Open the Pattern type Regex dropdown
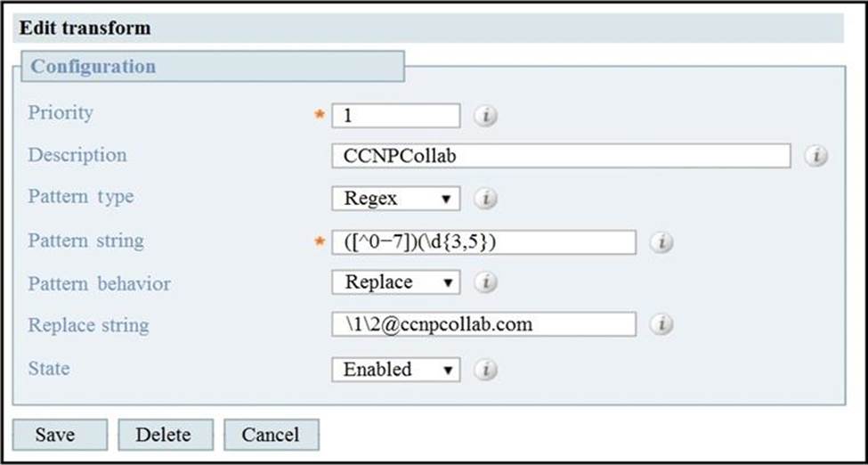This screenshot has height=465, width=868. (x=396, y=199)
